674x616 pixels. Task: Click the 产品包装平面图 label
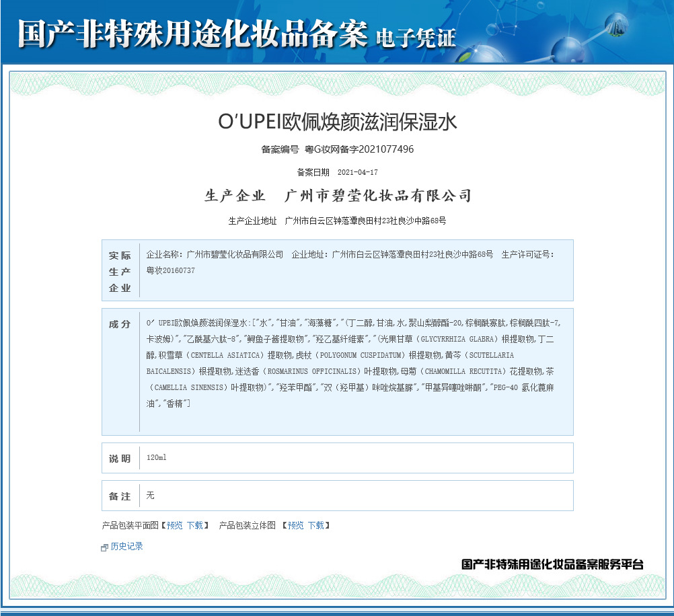click(x=130, y=525)
